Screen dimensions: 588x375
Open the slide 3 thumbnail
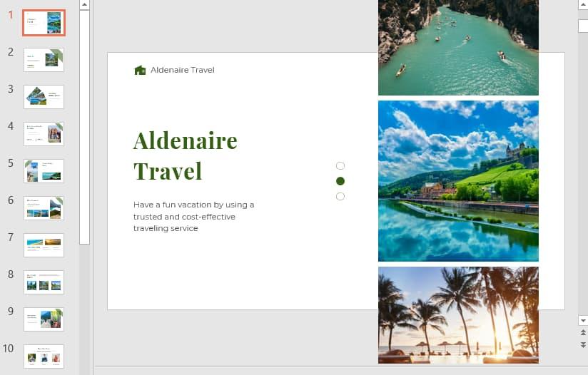(44, 97)
